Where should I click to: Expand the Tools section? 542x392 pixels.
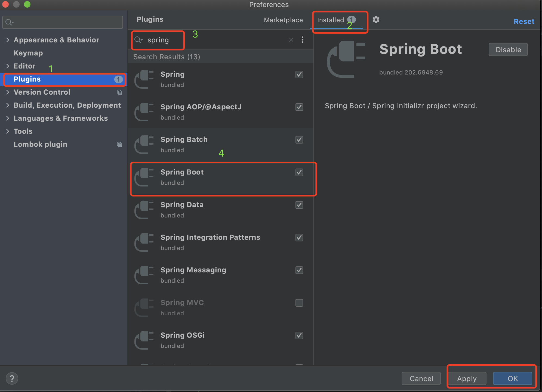tap(8, 131)
